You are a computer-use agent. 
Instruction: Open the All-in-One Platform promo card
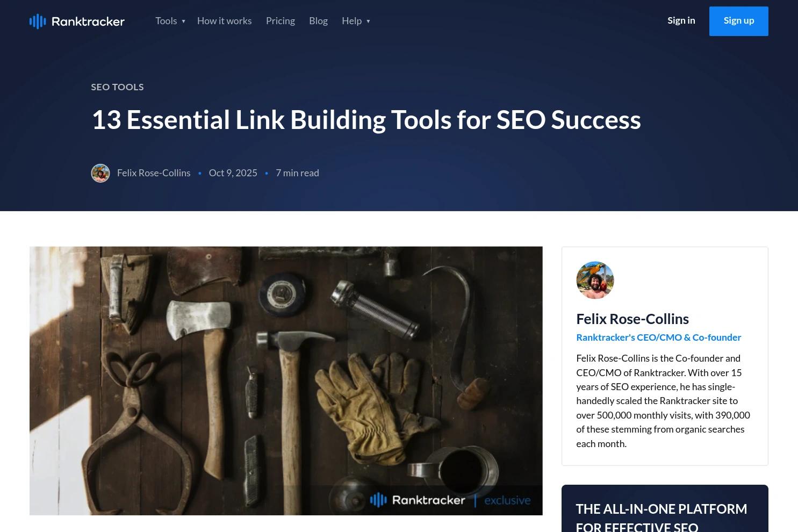pos(665,508)
